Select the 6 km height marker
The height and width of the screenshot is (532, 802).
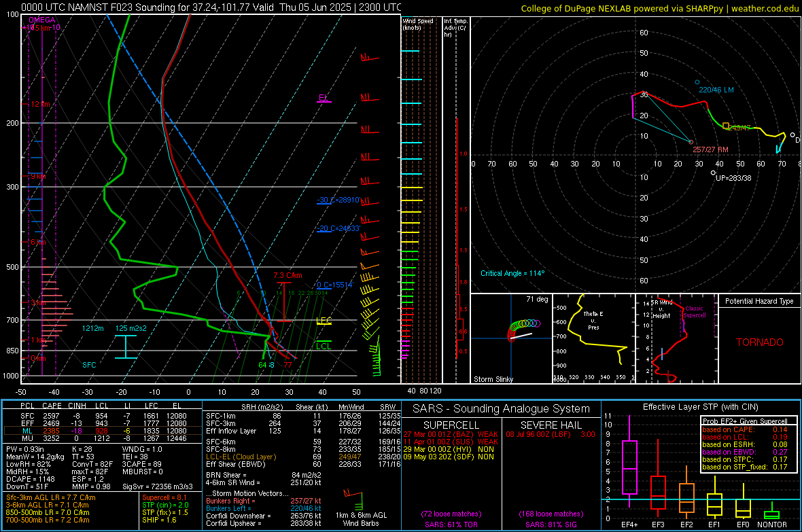[38, 242]
